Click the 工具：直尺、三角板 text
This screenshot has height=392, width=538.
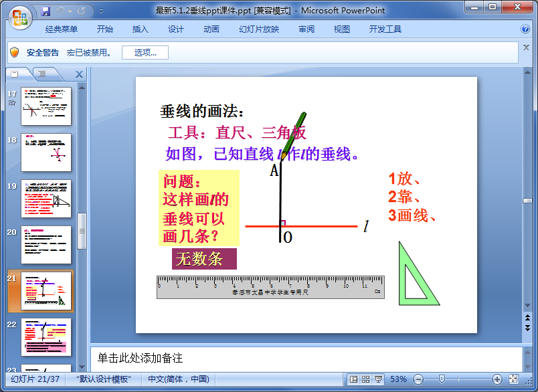point(237,132)
